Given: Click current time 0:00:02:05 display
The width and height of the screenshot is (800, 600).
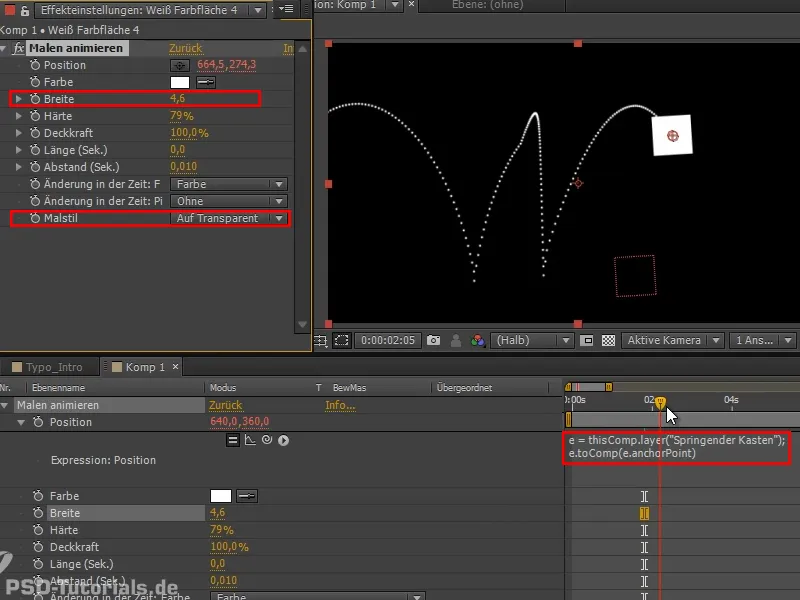Looking at the screenshot, I should pos(388,340).
